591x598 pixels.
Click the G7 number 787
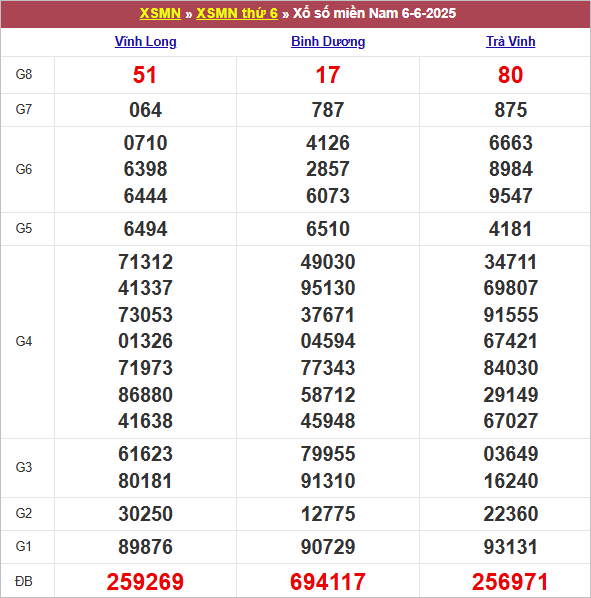(x=328, y=110)
